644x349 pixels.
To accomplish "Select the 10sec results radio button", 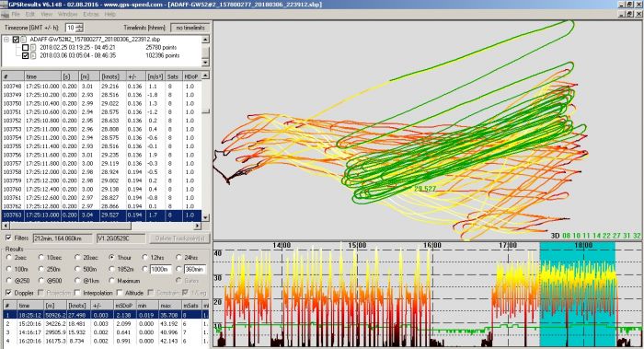I will (x=41, y=257).
